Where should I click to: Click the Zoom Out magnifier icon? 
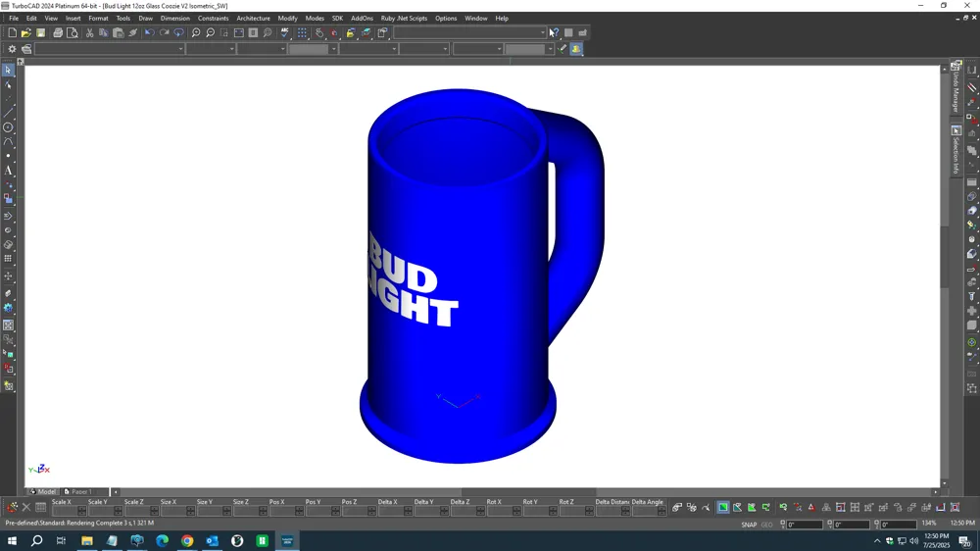[x=210, y=32]
